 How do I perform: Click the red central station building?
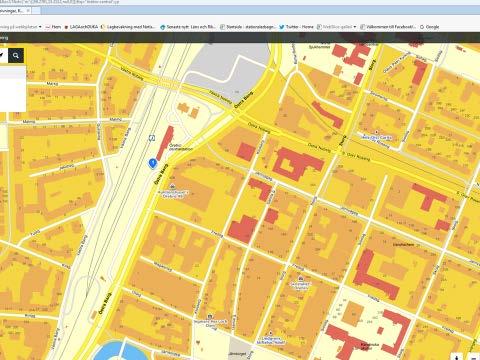click(x=165, y=142)
